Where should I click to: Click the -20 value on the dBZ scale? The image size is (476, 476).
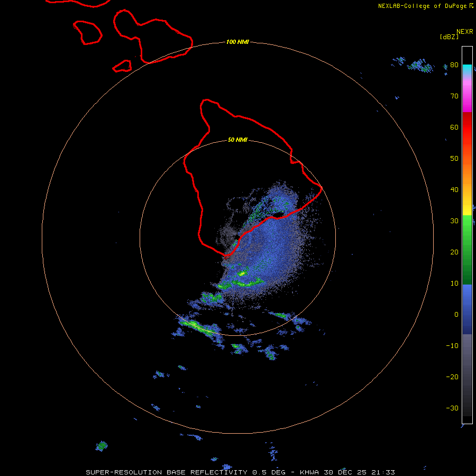tap(452, 377)
